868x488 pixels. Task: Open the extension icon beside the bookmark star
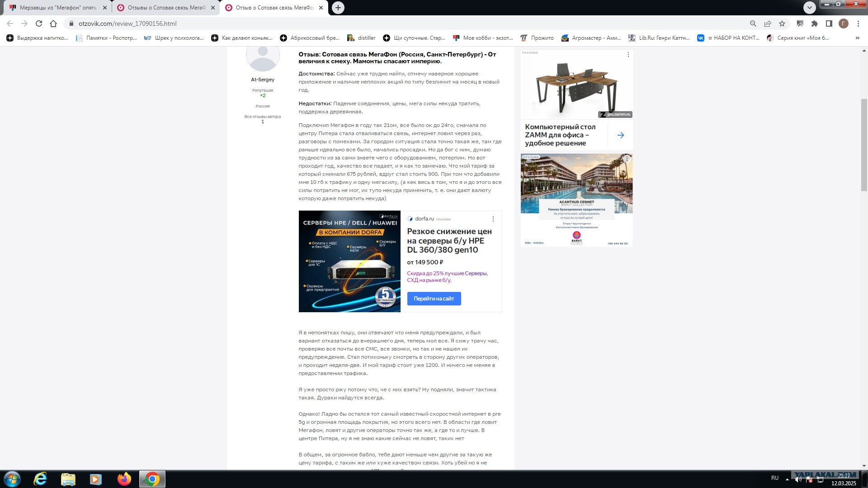coord(800,23)
